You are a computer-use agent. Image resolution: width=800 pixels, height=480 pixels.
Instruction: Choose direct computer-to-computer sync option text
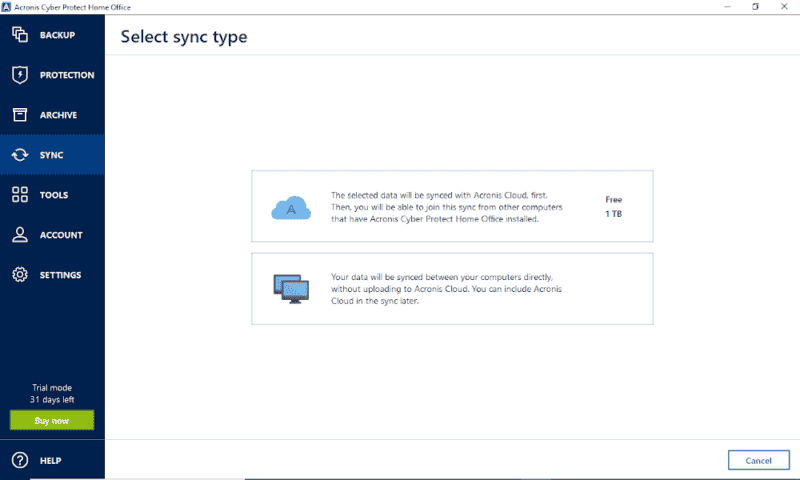446,289
